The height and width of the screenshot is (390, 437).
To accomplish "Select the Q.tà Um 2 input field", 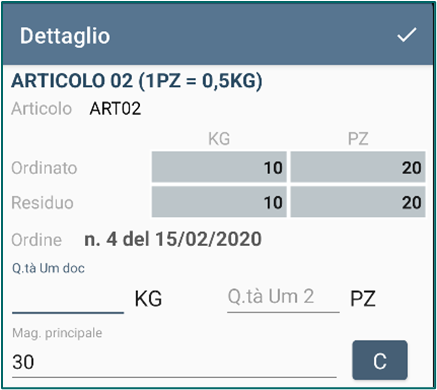I will [x=283, y=298].
